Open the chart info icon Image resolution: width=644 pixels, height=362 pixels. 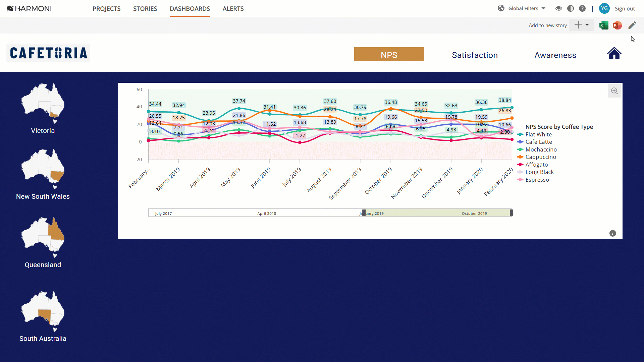612,233
